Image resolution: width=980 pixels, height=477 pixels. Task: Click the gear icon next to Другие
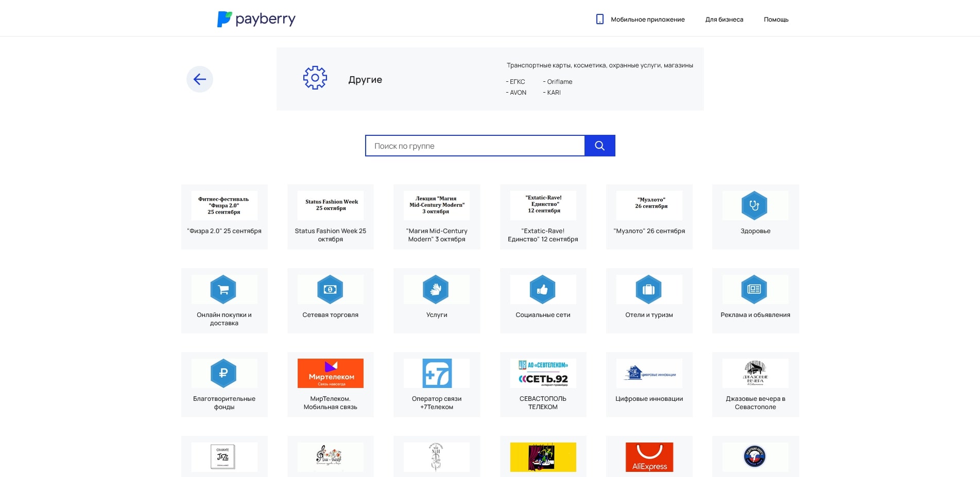(x=315, y=77)
